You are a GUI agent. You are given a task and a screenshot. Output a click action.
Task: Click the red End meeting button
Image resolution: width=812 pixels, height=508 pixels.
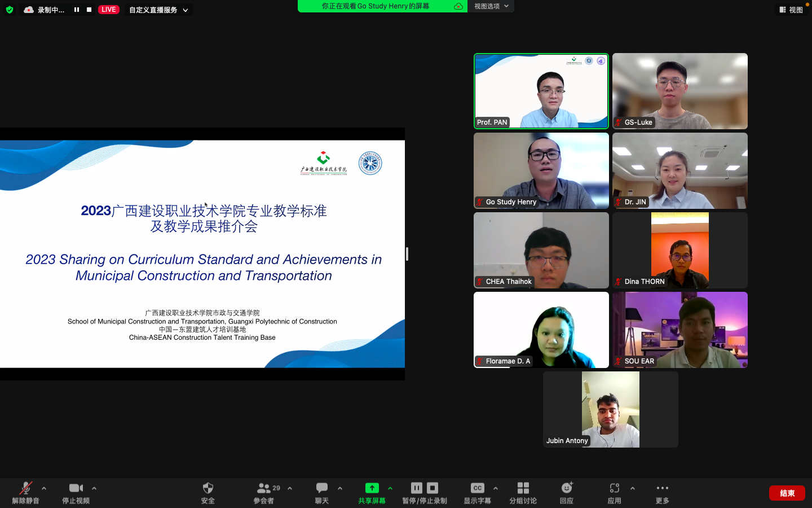(x=787, y=493)
